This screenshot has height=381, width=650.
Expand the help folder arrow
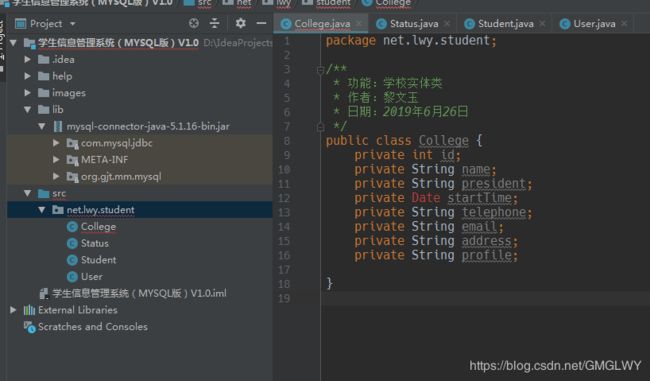click(27, 76)
